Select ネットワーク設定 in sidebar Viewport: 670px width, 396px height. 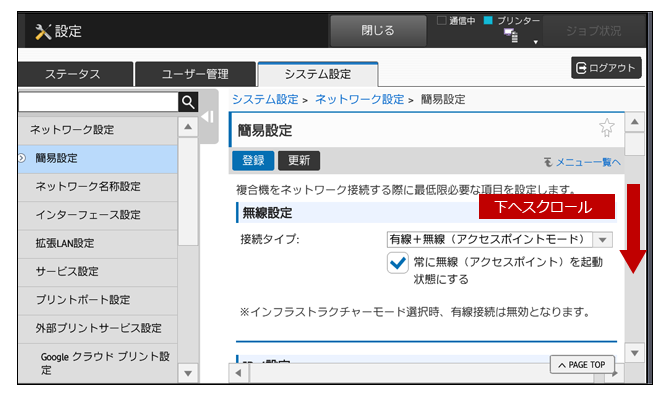pyautogui.click(x=97, y=130)
